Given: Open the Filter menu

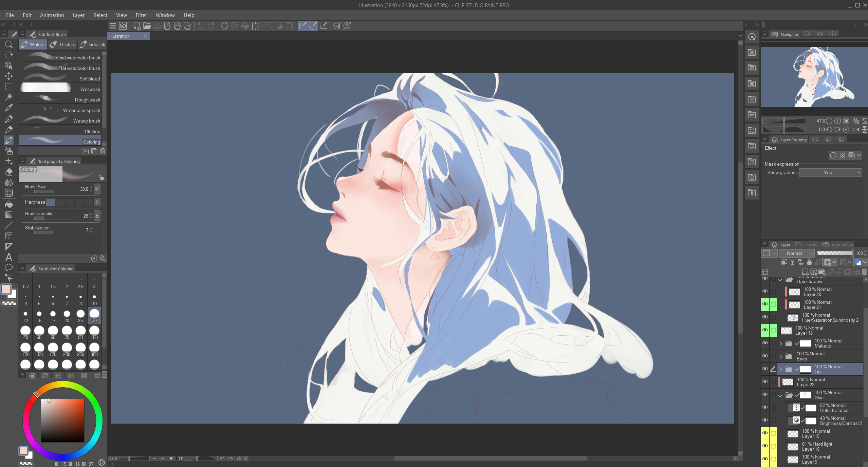Looking at the screenshot, I should click(141, 15).
